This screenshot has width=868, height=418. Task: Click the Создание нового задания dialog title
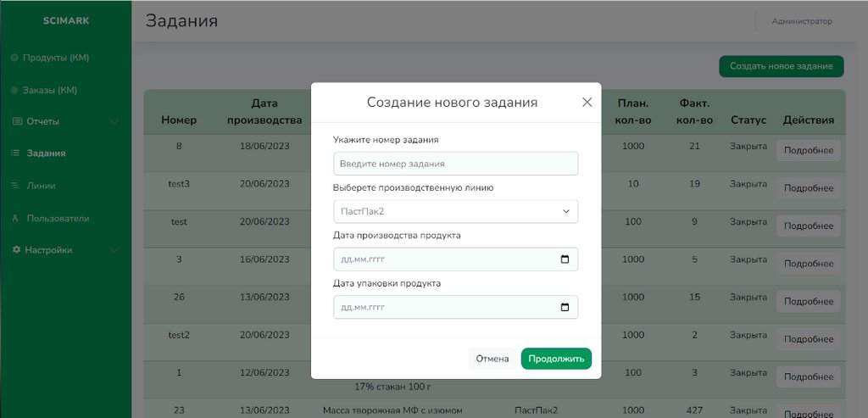452,103
